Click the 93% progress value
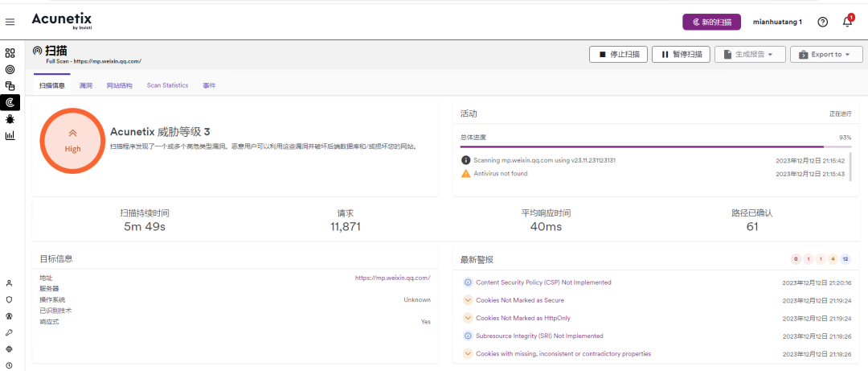Viewport: 868px width, 371px height. click(845, 137)
